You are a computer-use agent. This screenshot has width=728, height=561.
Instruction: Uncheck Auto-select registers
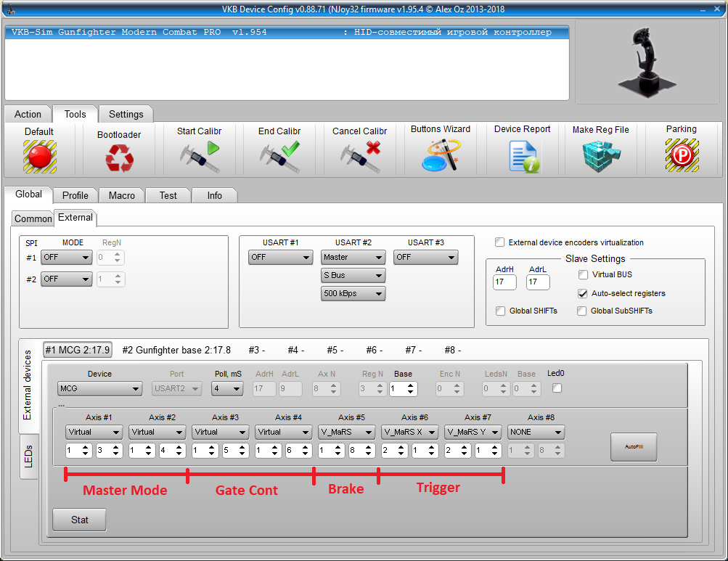[583, 293]
